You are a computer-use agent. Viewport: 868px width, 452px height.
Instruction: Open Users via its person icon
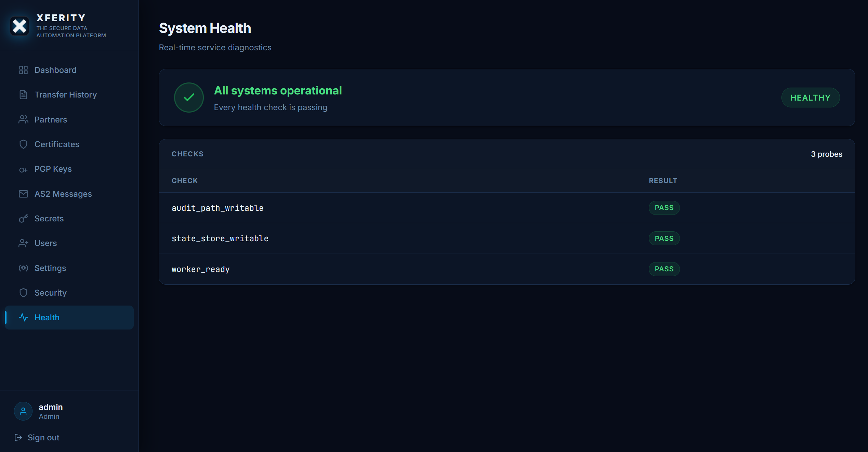[x=23, y=243]
